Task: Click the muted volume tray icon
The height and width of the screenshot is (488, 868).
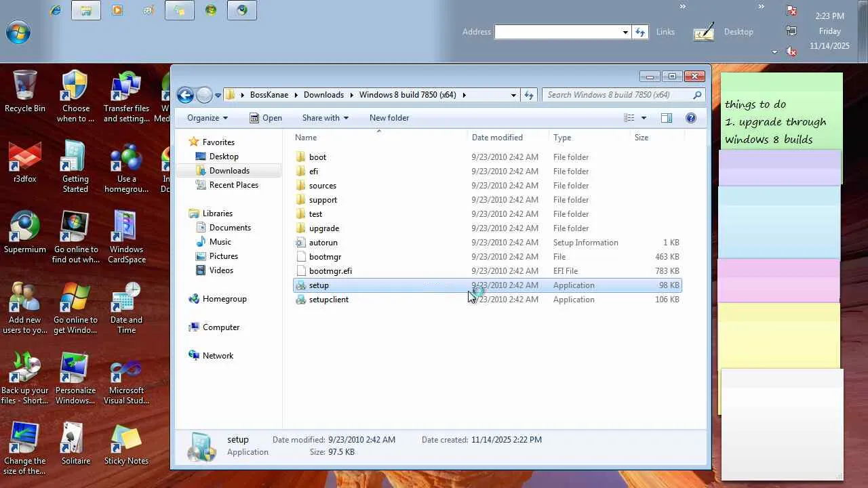Action: [791, 51]
